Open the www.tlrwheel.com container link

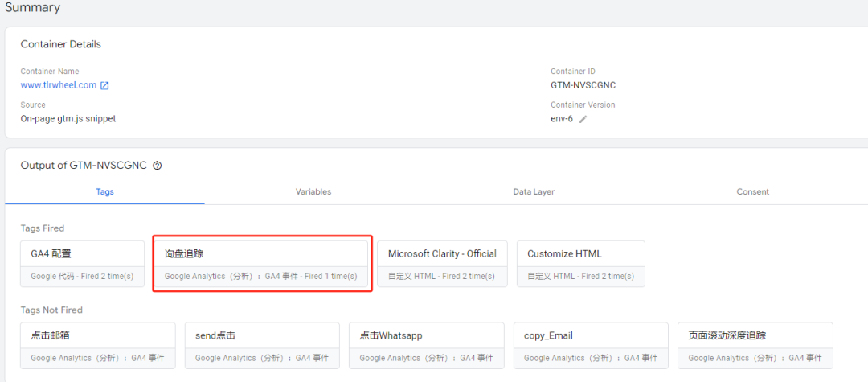pyautogui.click(x=59, y=85)
